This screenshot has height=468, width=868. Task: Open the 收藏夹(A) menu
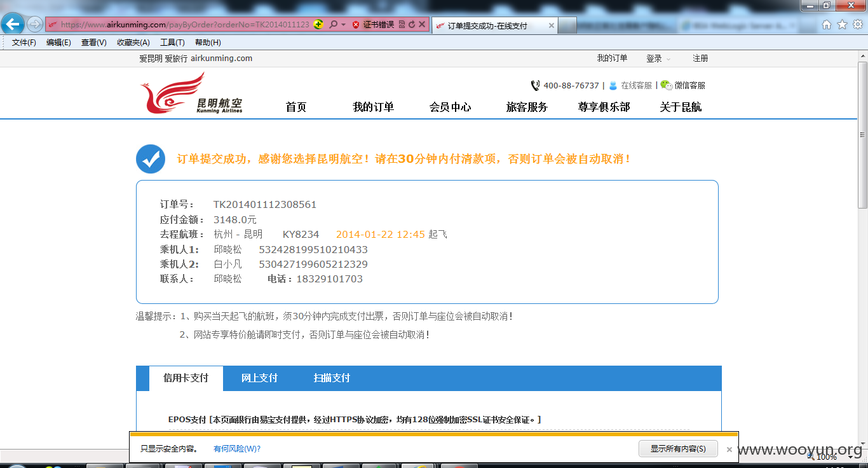click(133, 43)
